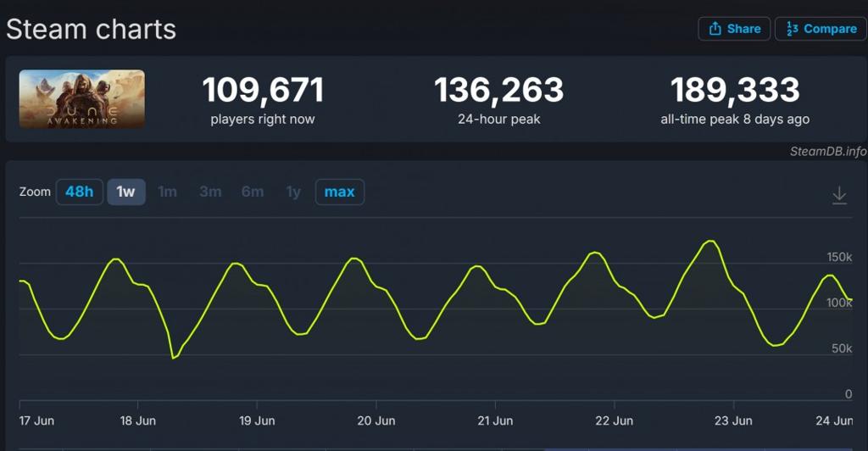The height and width of the screenshot is (451, 868).
Task: Click the all-time peak 8 days ago caption
Action: [735, 119]
